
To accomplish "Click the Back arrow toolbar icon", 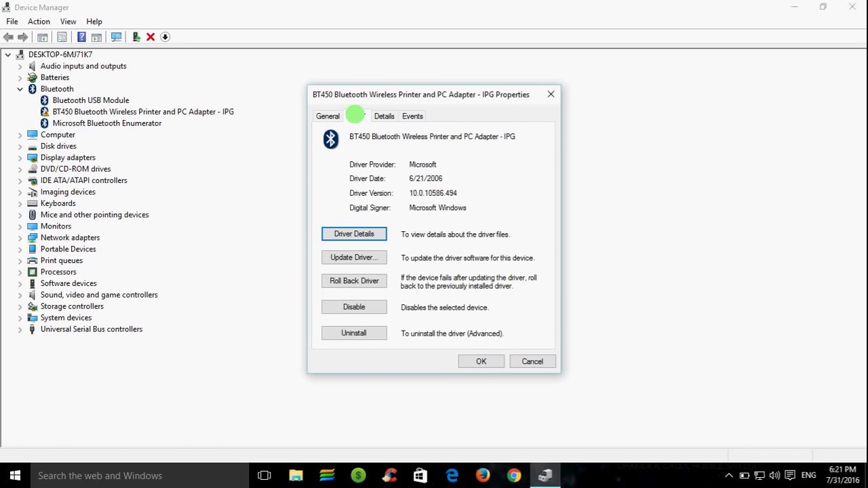I will [8, 37].
